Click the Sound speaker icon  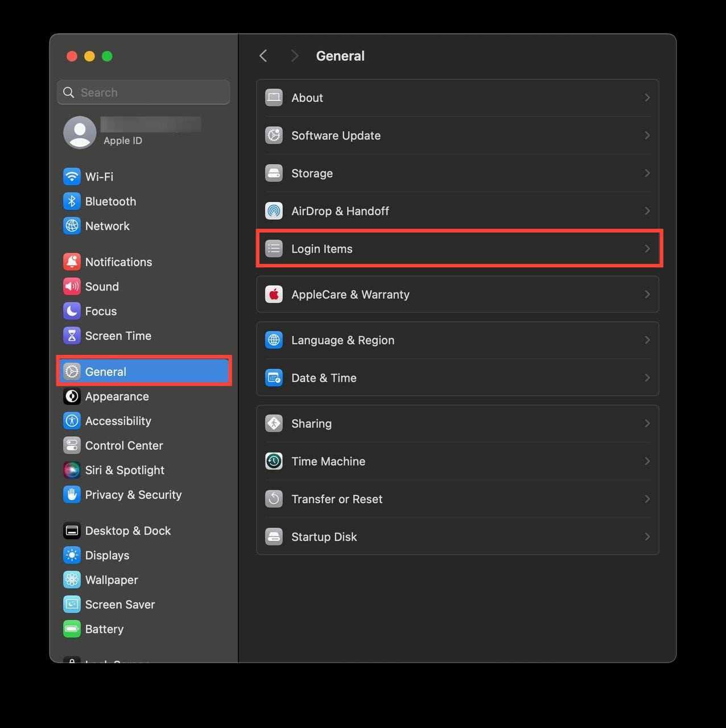pyautogui.click(x=72, y=286)
